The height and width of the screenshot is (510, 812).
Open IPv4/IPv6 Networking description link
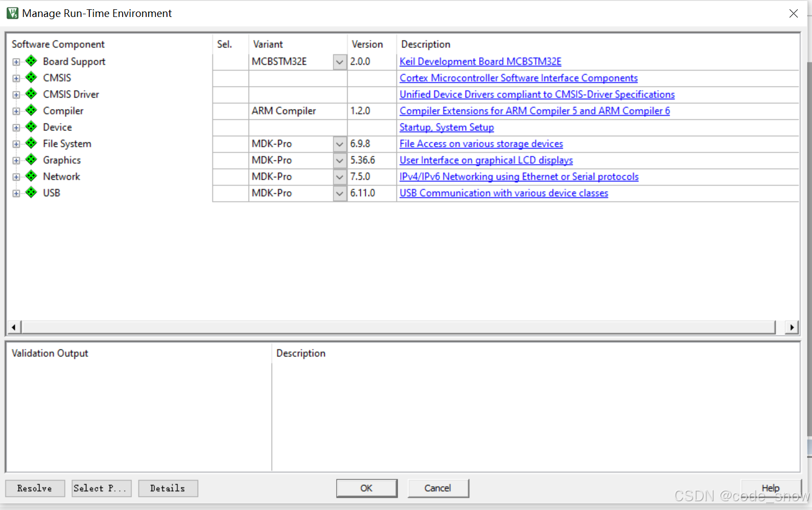click(519, 177)
